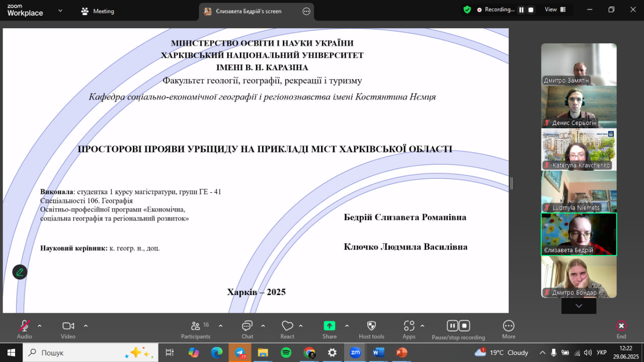Click the Video camera icon

click(68, 326)
